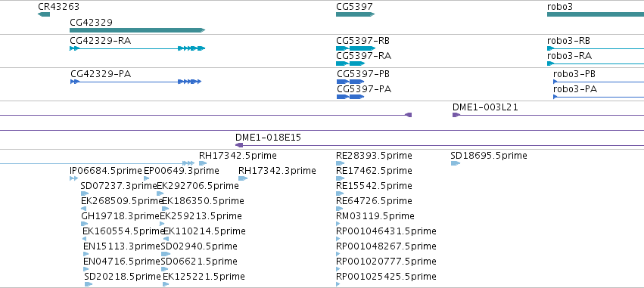Select the CG42329-PA label
Image resolution: width=644 pixels, height=288 pixels.
(x=101, y=74)
